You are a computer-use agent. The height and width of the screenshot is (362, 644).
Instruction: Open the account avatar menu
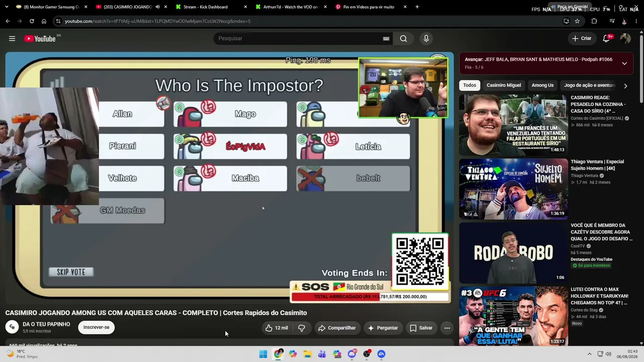[x=625, y=39]
